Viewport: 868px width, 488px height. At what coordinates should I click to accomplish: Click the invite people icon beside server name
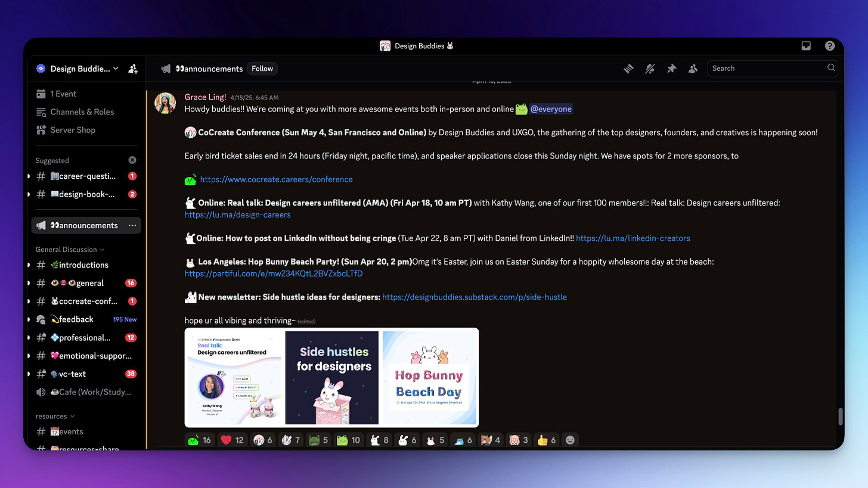(x=133, y=69)
